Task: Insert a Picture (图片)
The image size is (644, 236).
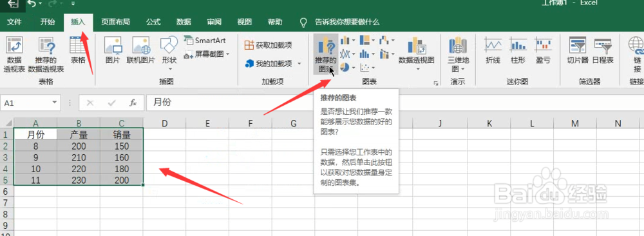Action: pos(113,50)
